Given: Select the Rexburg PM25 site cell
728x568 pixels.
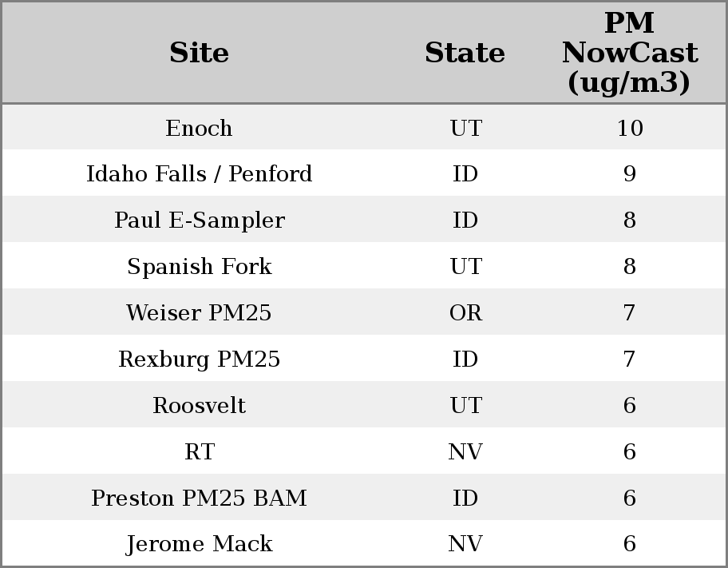Looking at the screenshot, I should point(199,359).
